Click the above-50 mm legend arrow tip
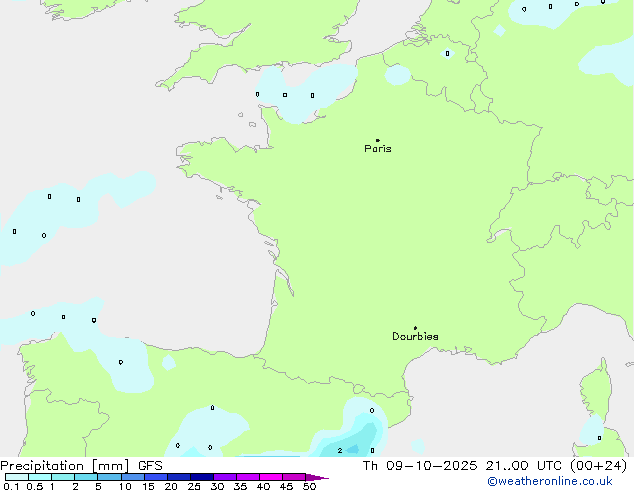This screenshot has width=634, height=490. [317, 477]
